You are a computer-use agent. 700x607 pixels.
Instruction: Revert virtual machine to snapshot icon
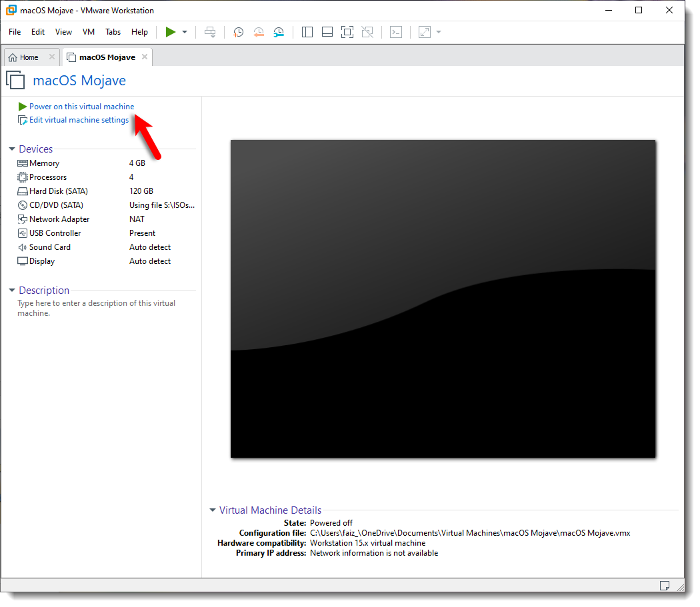pyautogui.click(x=259, y=32)
